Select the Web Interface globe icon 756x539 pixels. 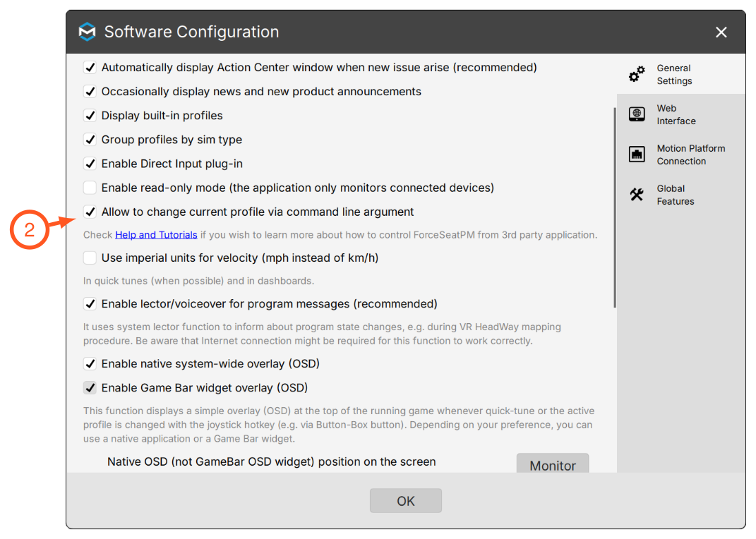point(637,114)
